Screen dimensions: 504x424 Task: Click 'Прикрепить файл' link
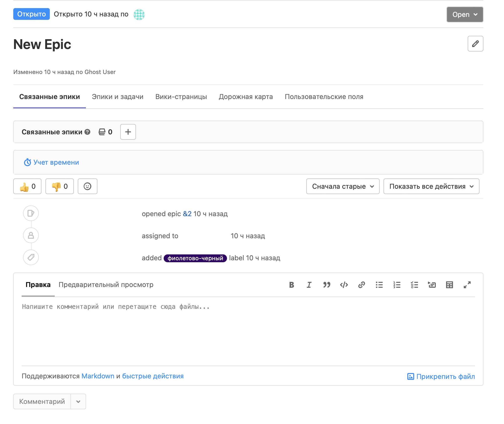[441, 376]
